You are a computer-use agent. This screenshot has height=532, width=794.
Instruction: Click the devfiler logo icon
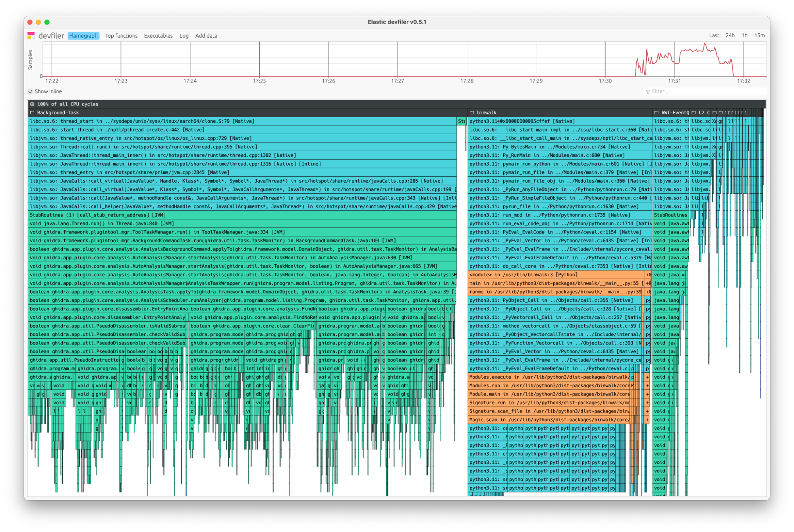[31, 36]
